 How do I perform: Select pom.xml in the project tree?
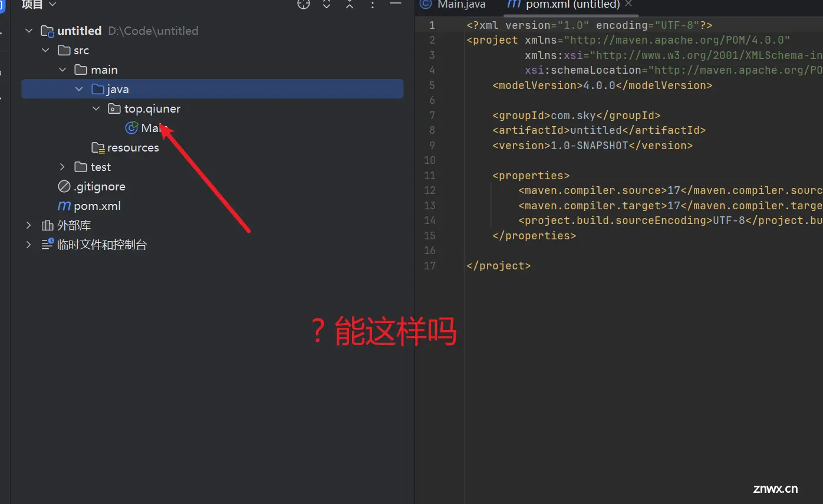[x=97, y=206]
